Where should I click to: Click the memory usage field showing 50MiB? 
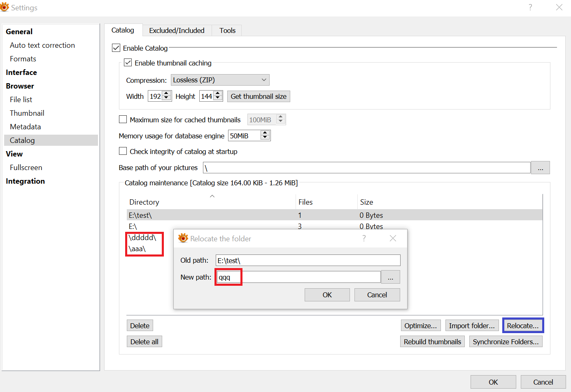[245, 136]
